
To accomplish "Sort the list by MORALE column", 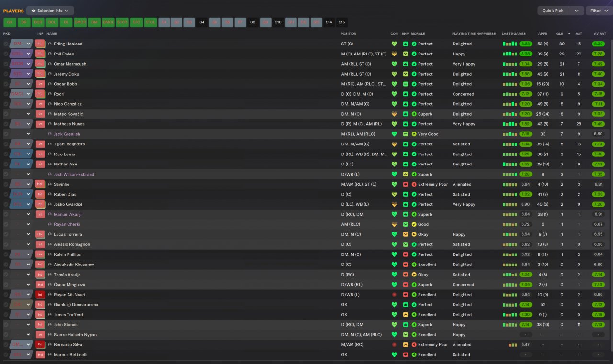I will (418, 34).
